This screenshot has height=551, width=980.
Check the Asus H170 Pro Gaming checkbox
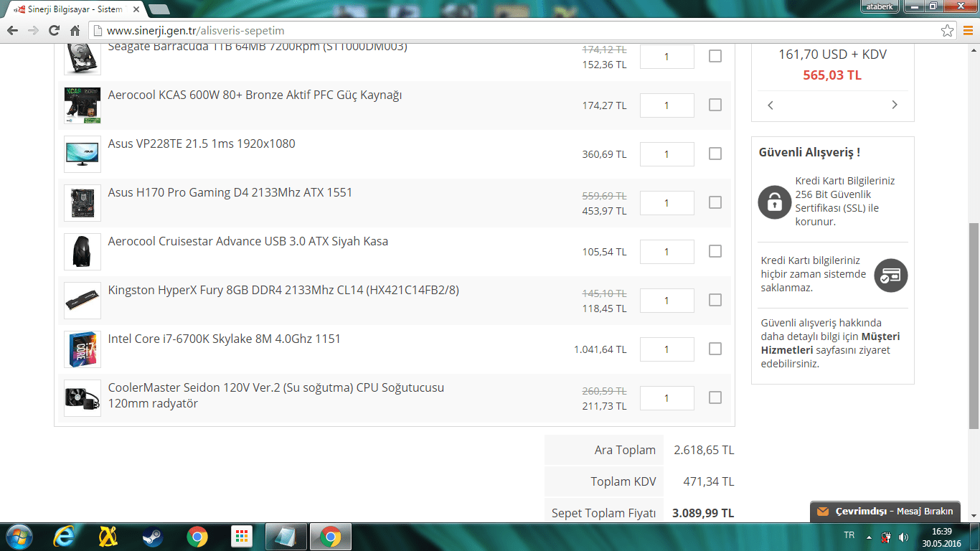pos(715,202)
